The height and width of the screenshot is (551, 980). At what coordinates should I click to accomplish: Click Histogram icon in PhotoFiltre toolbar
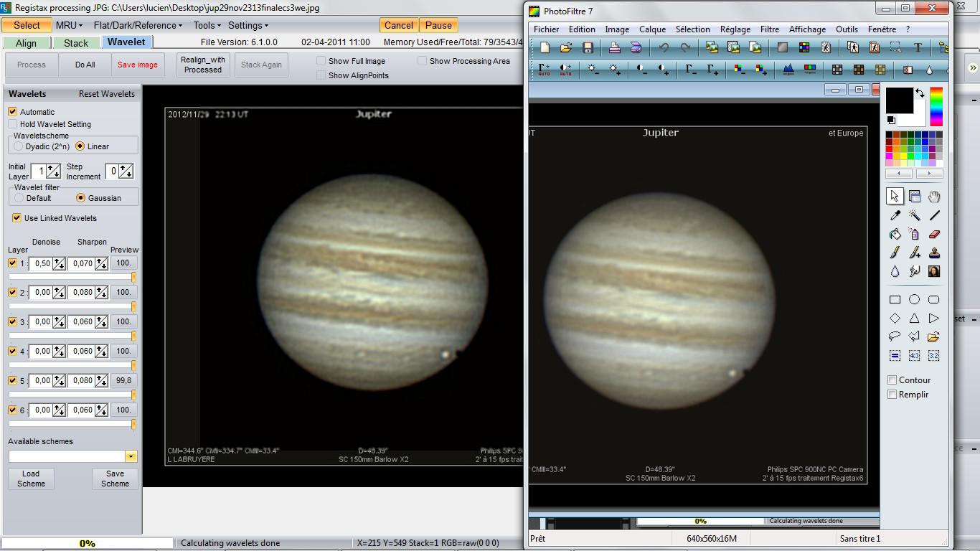tap(788, 70)
